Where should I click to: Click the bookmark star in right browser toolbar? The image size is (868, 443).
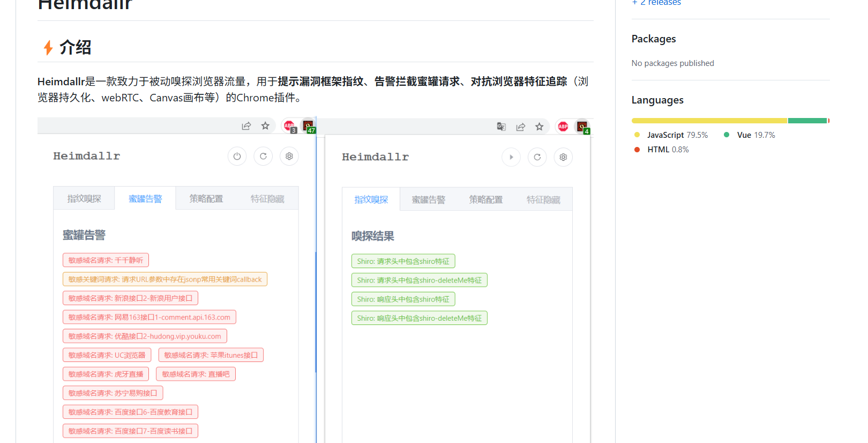(x=540, y=127)
